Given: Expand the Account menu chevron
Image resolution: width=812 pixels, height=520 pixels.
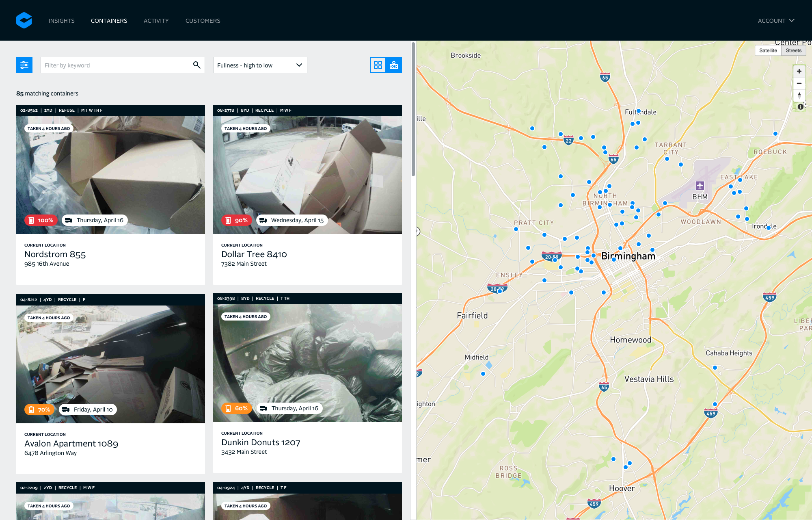Looking at the screenshot, I should (791, 20).
